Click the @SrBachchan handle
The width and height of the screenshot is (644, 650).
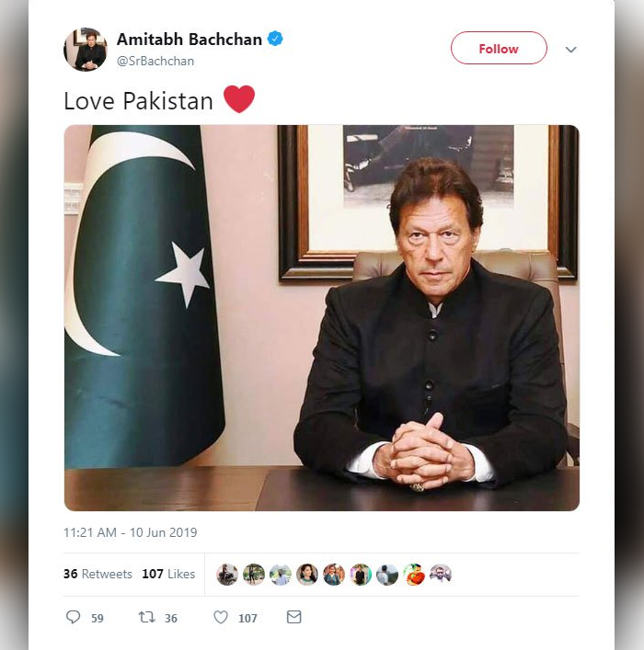click(155, 62)
